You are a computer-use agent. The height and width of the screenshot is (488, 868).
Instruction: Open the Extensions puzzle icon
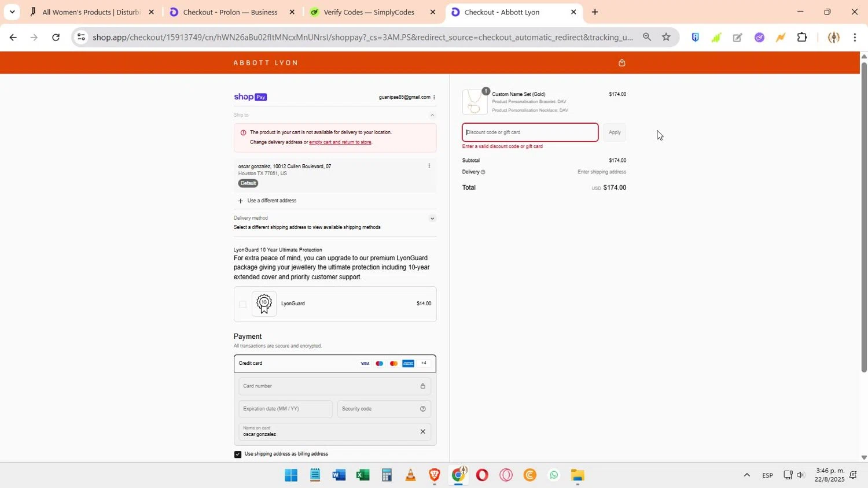(802, 38)
